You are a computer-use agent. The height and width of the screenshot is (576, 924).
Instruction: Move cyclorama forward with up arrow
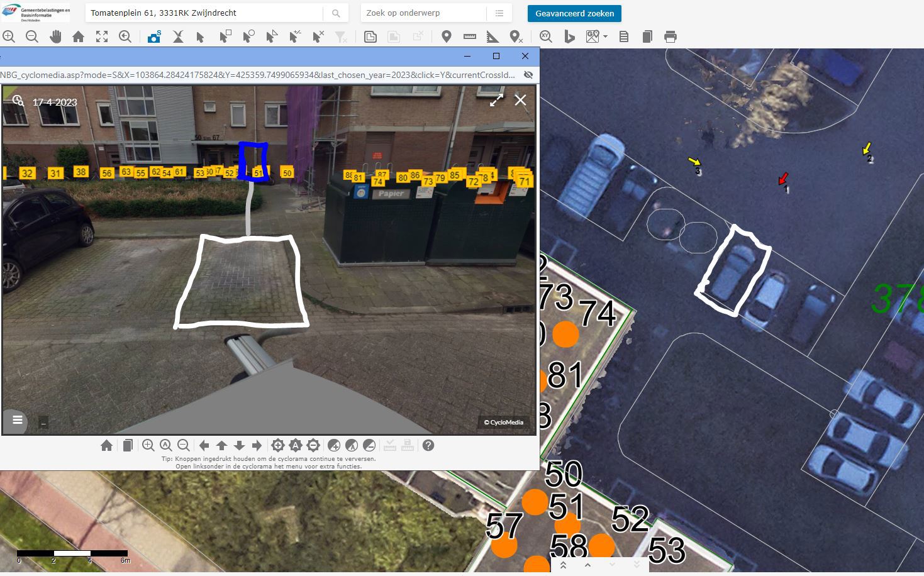(x=221, y=446)
